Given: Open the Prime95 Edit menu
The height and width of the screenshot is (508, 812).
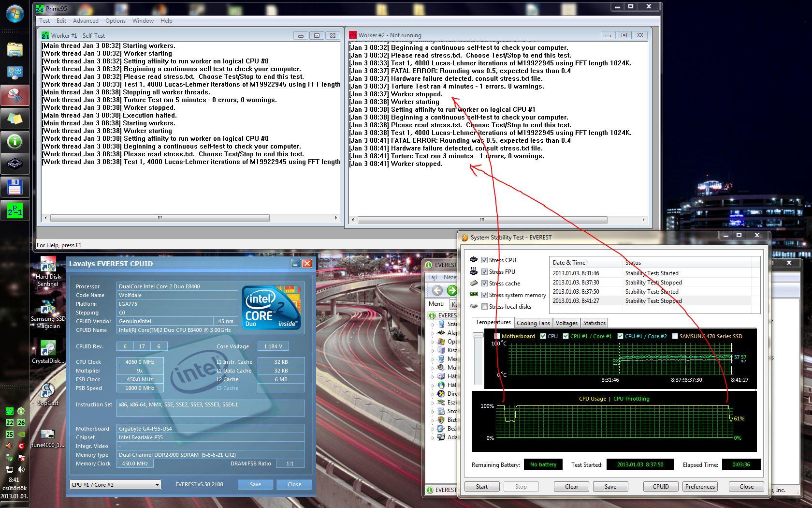Looking at the screenshot, I should click(61, 21).
